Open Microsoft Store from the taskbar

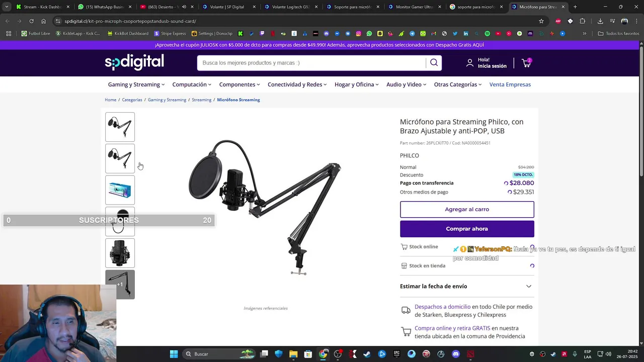click(x=308, y=354)
